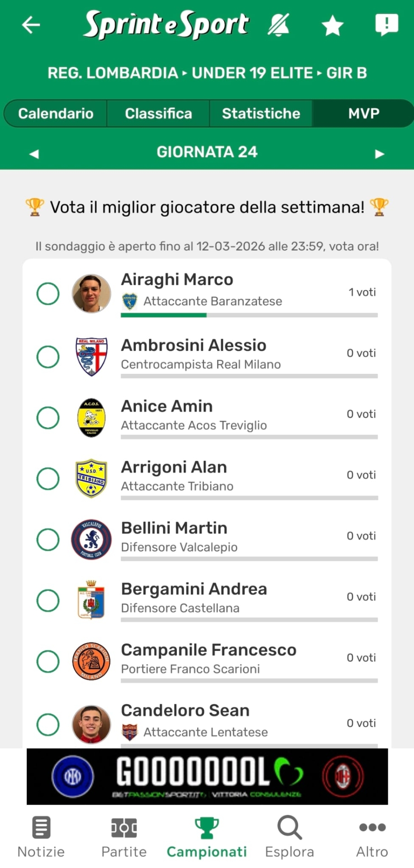Tap the Campanile Francesco player name
Image resolution: width=414 pixels, height=868 pixels.
click(x=209, y=650)
